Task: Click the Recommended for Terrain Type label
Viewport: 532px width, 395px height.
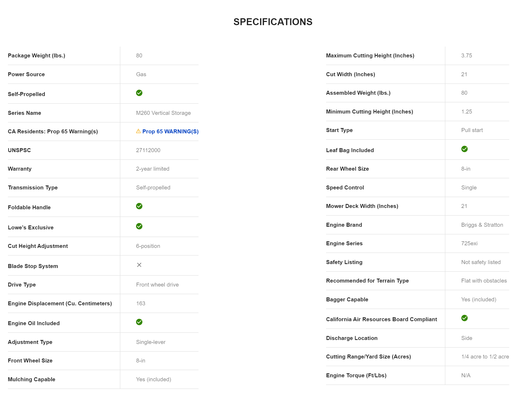Action: [x=367, y=281]
